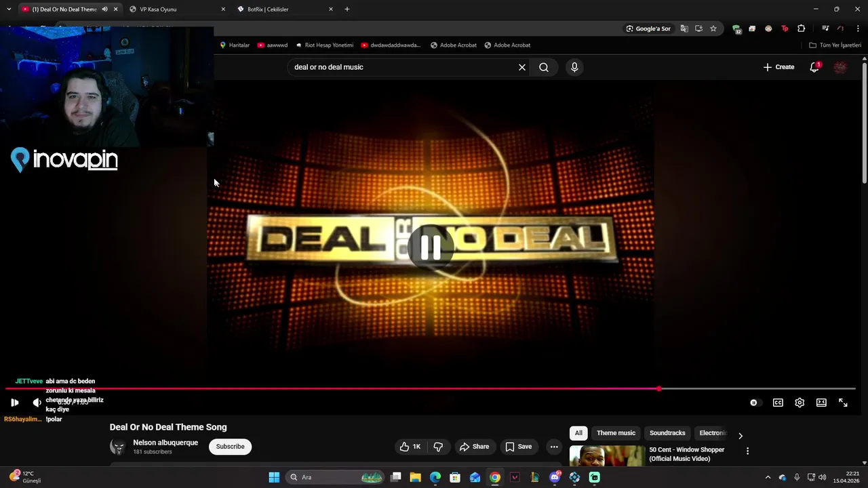Open Tüm Yer İşaretleri bookmarks folder

(835, 45)
